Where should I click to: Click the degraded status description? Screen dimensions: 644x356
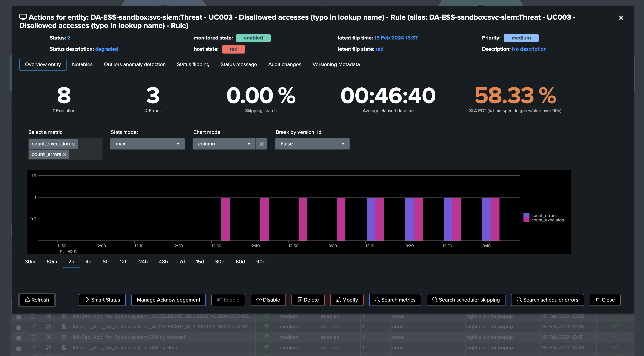click(106, 49)
